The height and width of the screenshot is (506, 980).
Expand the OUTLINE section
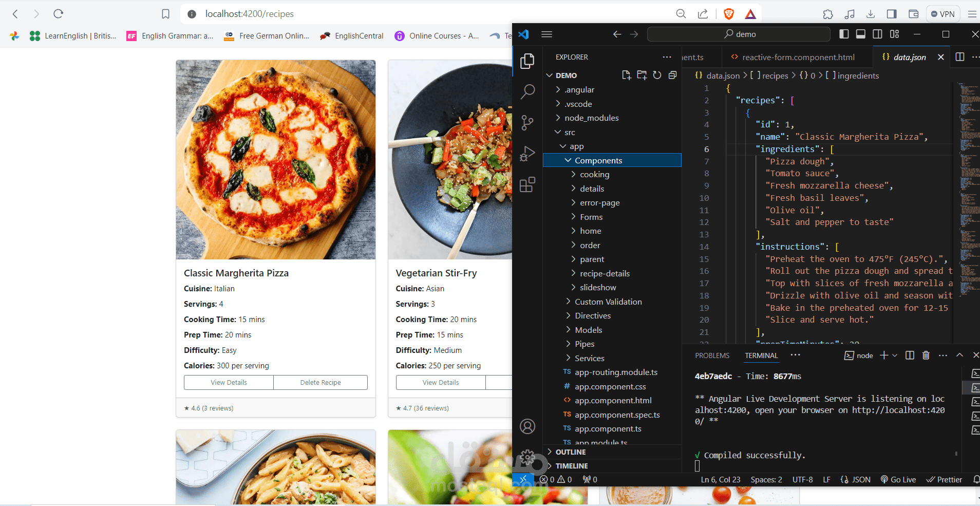pos(570,452)
